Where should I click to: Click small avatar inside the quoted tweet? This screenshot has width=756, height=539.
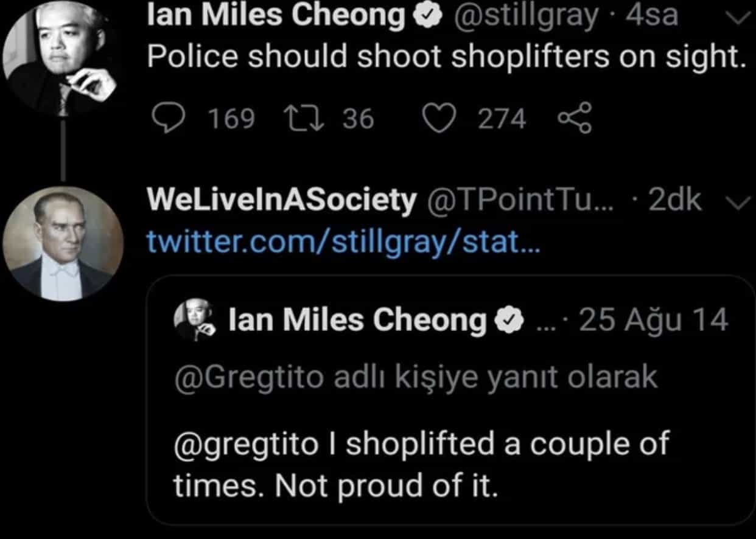(x=193, y=321)
